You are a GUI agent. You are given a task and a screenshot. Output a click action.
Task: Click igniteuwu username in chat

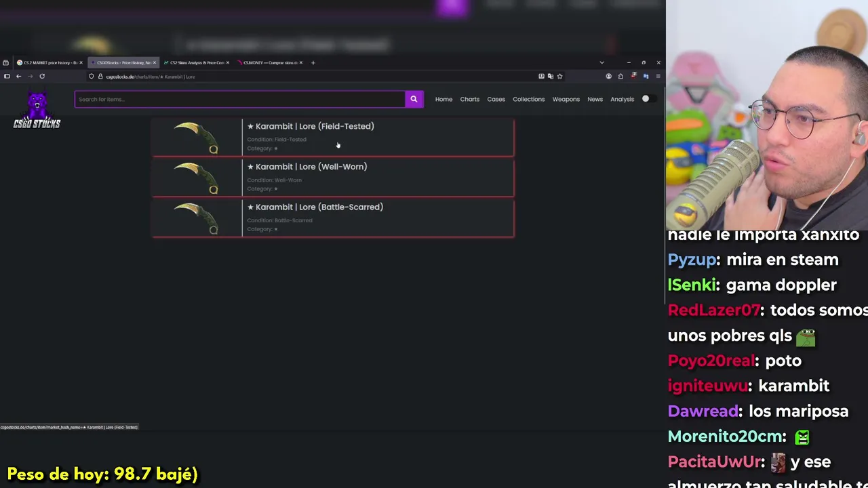pos(707,386)
